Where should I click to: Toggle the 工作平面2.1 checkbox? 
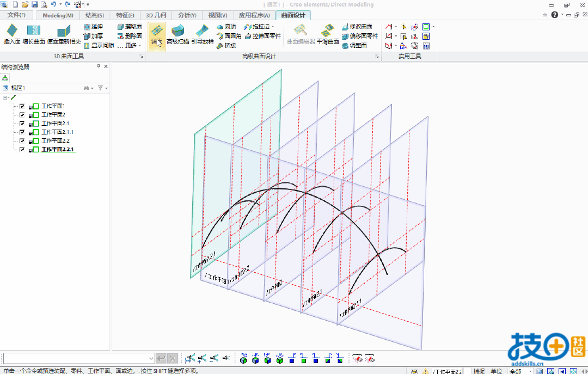pyautogui.click(x=22, y=124)
